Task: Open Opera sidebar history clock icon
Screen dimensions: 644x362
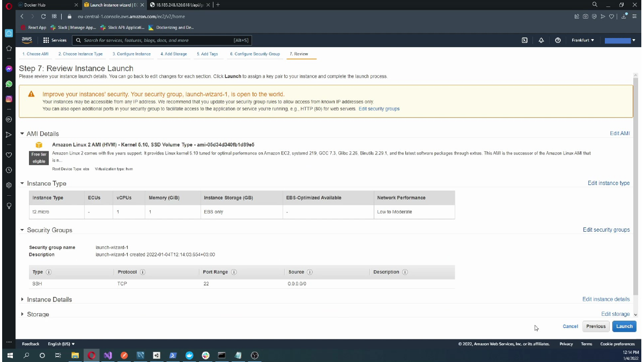Action: tap(9, 170)
